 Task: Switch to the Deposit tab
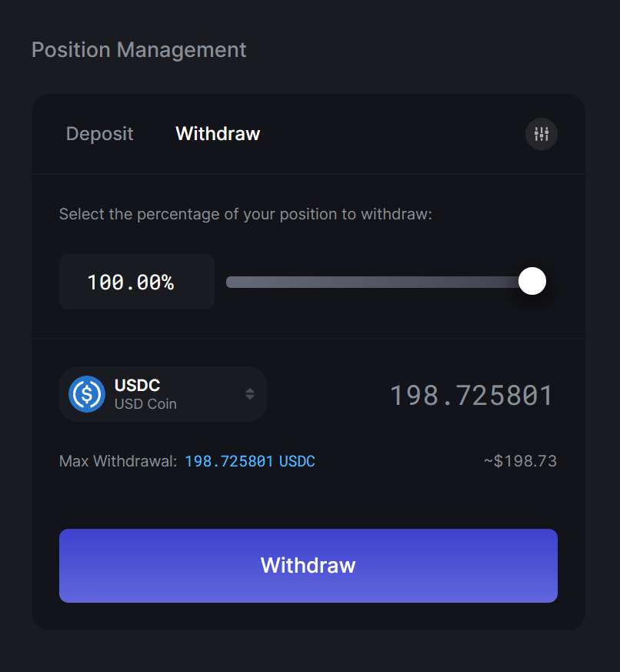100,134
